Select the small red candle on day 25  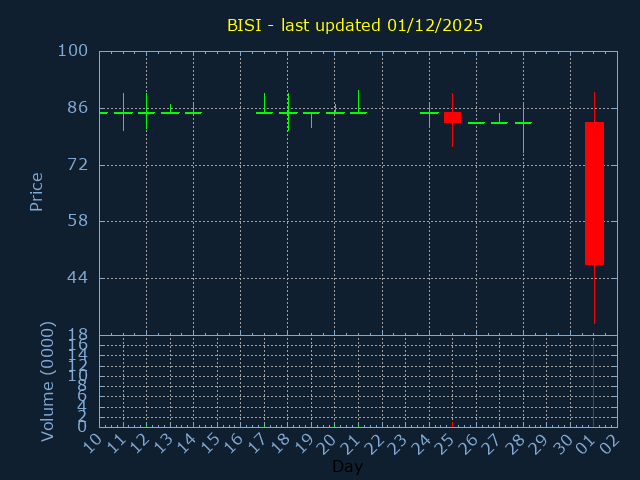click(x=452, y=117)
